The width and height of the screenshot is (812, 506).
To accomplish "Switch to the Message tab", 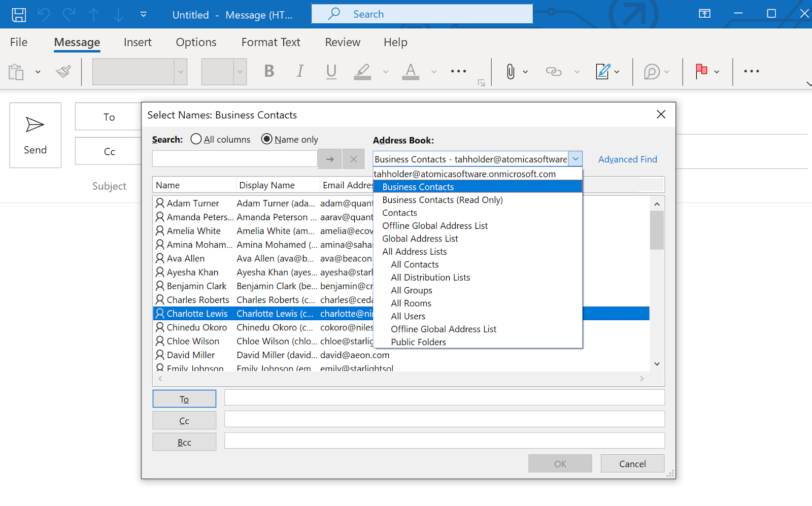I will (77, 42).
